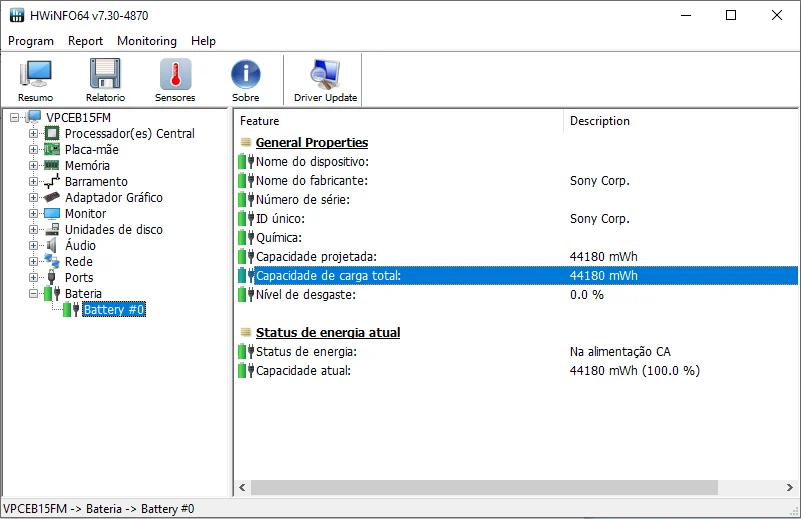Click the Bateria green battery icon

[x=52, y=293]
